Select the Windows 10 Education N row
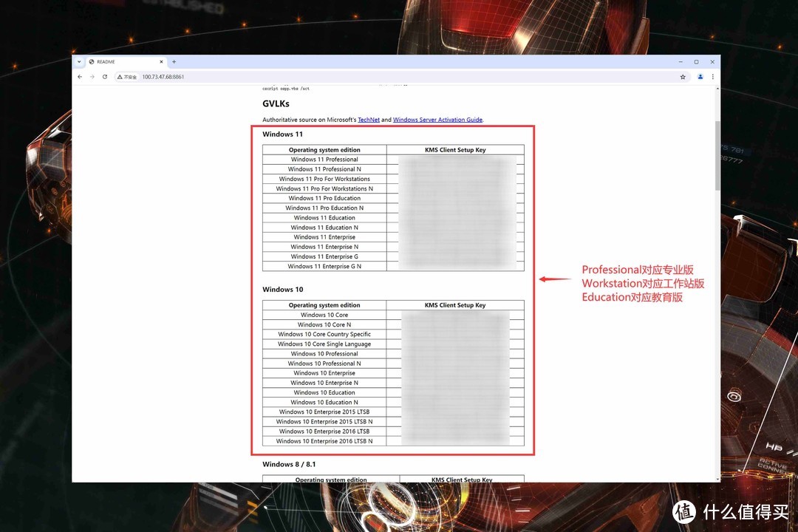This screenshot has width=798, height=532. click(x=393, y=402)
